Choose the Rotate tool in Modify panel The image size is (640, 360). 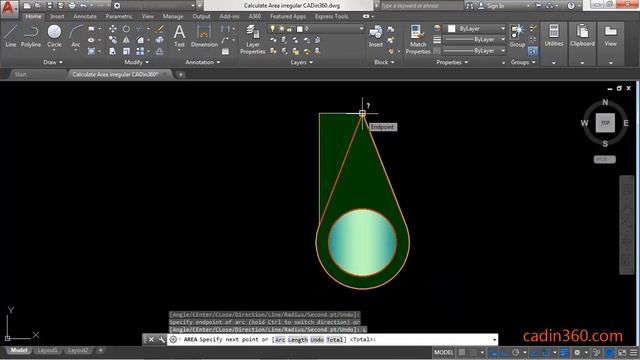[x=127, y=29]
